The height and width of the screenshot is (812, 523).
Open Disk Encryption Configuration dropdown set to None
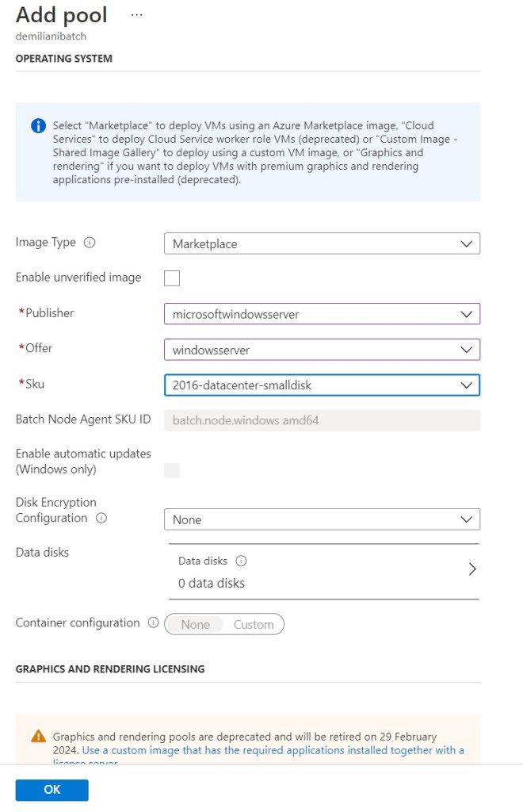click(322, 520)
